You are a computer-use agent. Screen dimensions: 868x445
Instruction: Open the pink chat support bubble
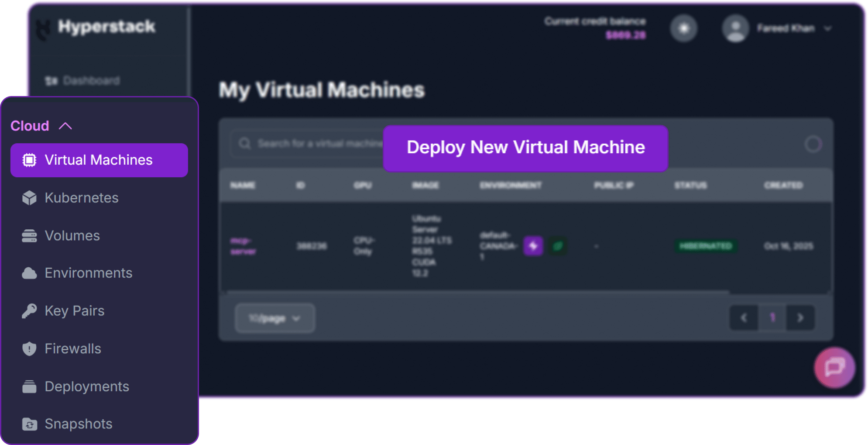[834, 368]
